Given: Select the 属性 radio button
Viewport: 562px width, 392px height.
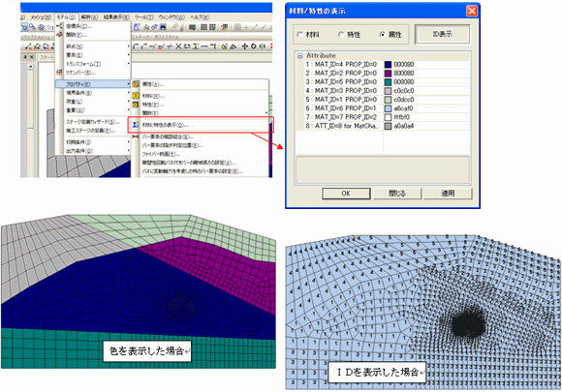Looking at the screenshot, I should pos(383,35).
